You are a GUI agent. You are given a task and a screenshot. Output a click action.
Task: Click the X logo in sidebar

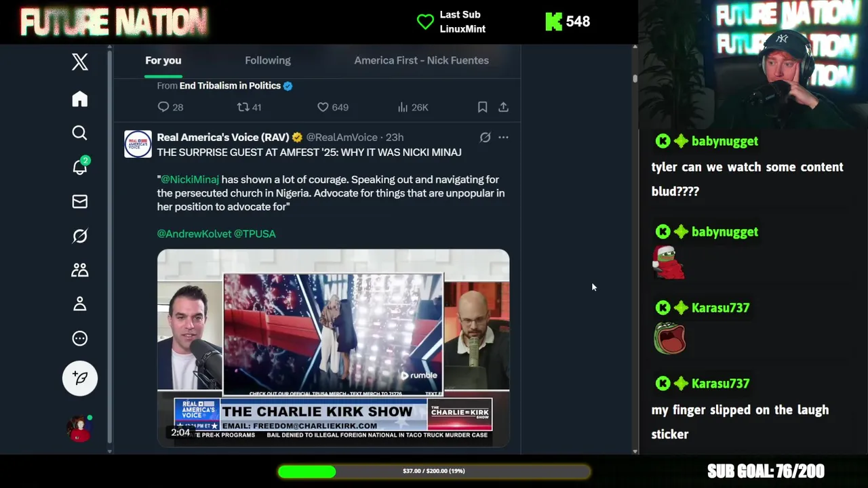coord(80,62)
